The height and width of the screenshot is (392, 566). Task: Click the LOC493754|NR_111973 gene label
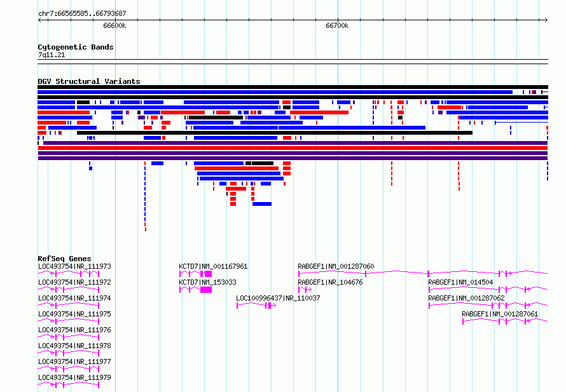(x=74, y=266)
